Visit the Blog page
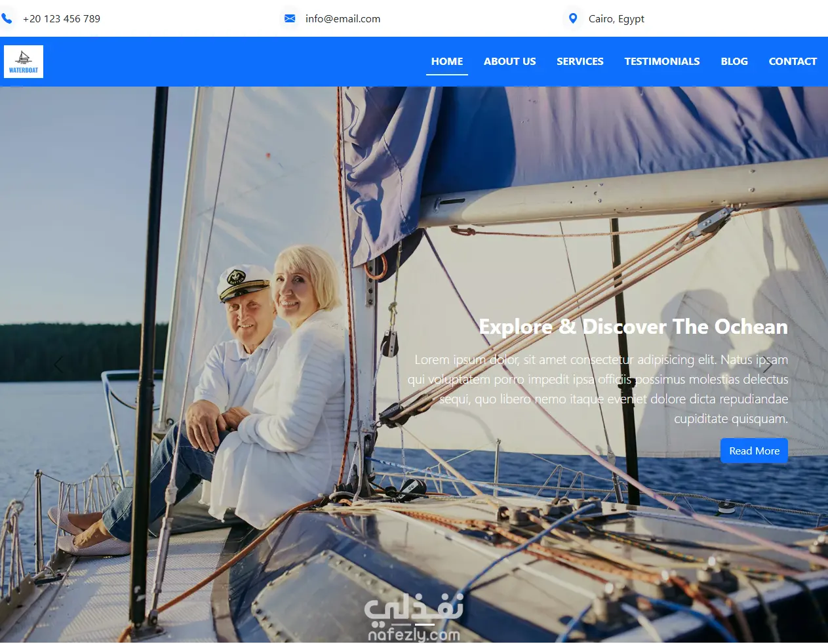This screenshot has width=828, height=644. (x=734, y=61)
